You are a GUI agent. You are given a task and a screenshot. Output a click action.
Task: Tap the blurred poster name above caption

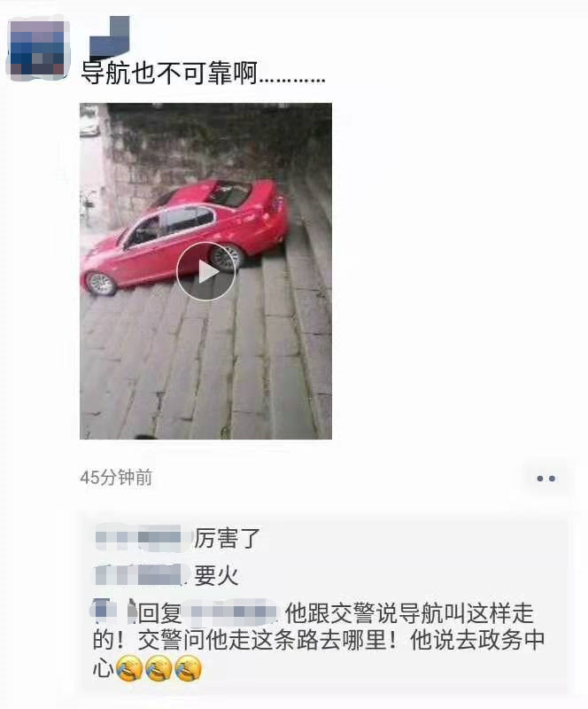(x=110, y=36)
